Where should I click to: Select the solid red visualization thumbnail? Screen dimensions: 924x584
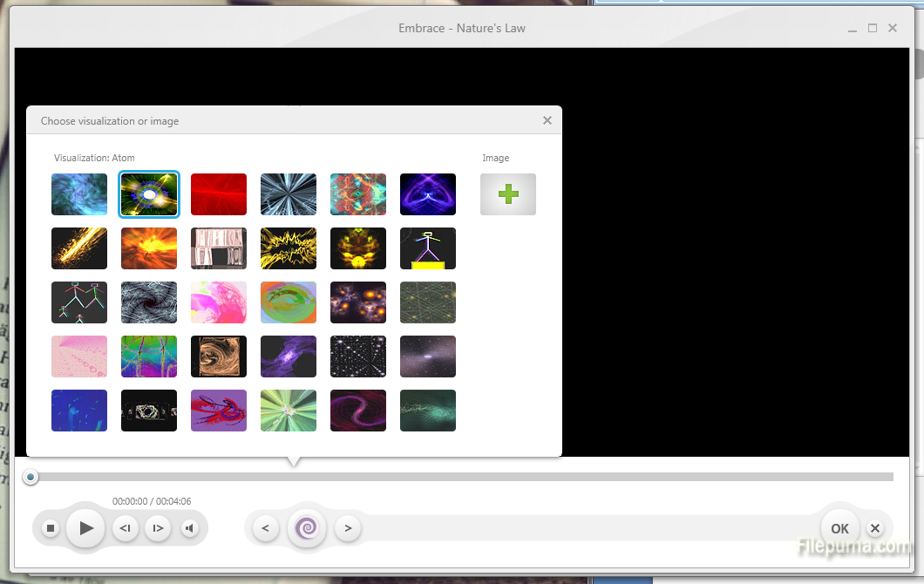[x=219, y=194]
